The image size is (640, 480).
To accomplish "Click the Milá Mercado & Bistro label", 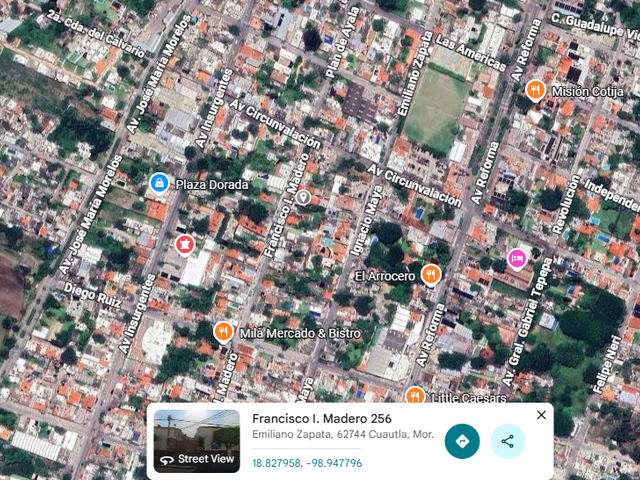I will coord(300,333).
